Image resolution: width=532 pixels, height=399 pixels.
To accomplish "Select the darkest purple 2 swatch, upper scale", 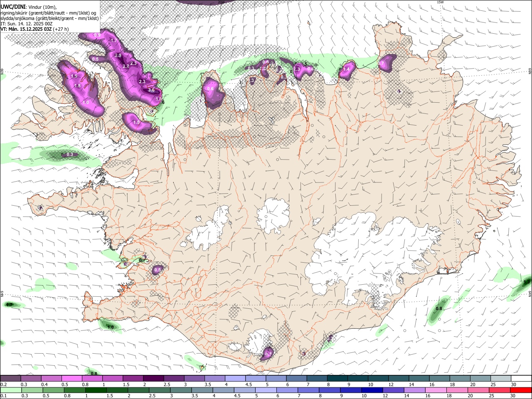I will click(x=153, y=379).
